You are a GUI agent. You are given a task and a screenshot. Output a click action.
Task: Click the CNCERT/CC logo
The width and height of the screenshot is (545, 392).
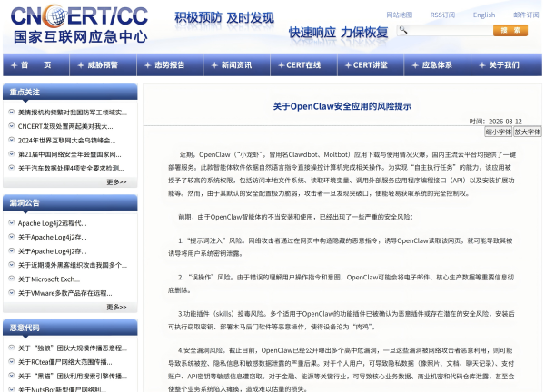80,24
